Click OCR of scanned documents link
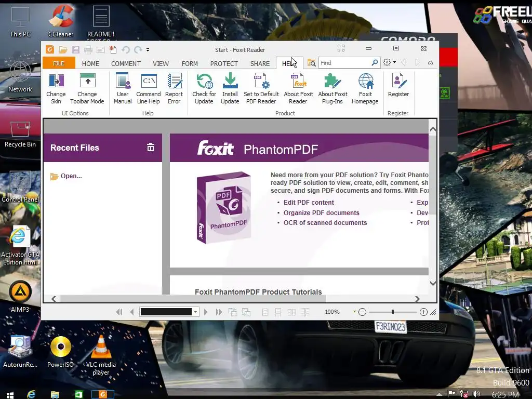 click(x=325, y=222)
